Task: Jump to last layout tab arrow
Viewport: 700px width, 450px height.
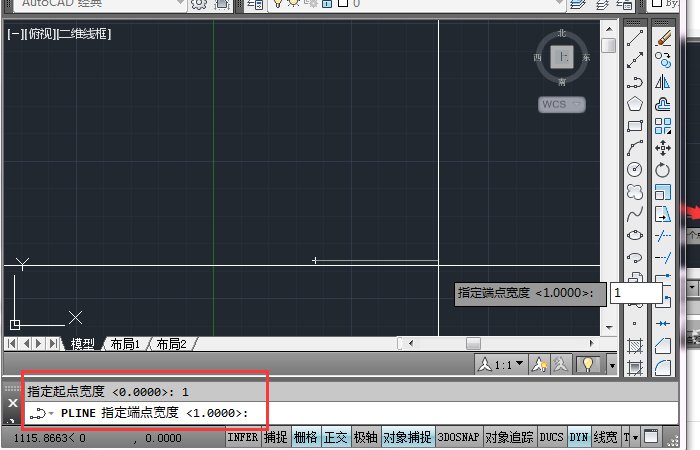Action: click(54, 344)
